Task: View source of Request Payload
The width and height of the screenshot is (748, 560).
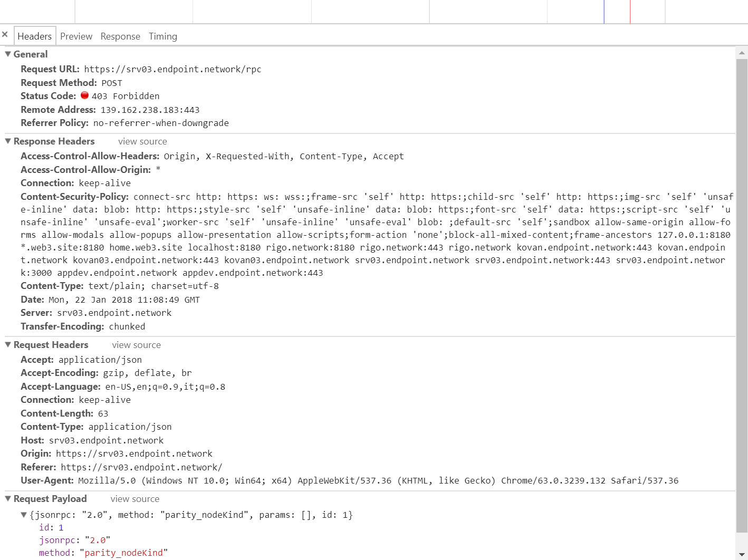Action: coord(135,499)
